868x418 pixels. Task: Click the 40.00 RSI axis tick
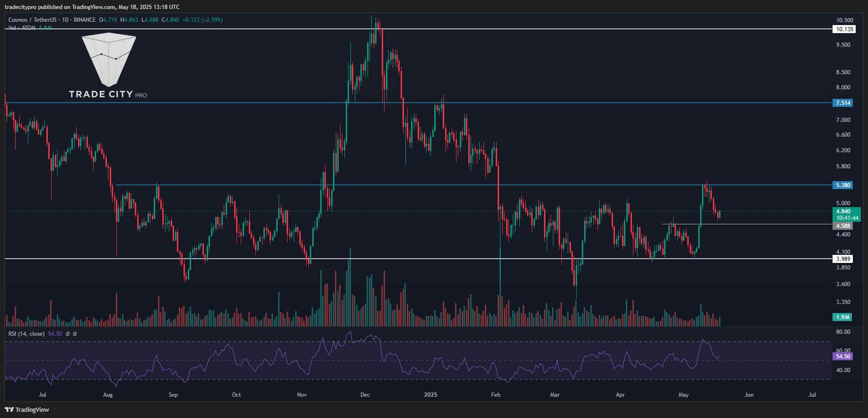pyautogui.click(x=843, y=370)
